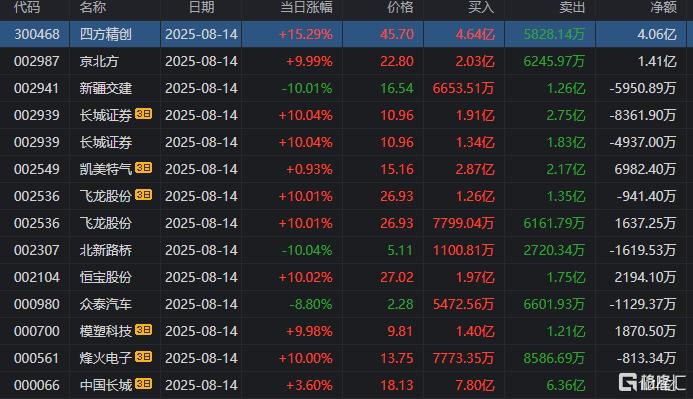Click 价格 column header
Screen dimensions: 693x399
(400, 8)
